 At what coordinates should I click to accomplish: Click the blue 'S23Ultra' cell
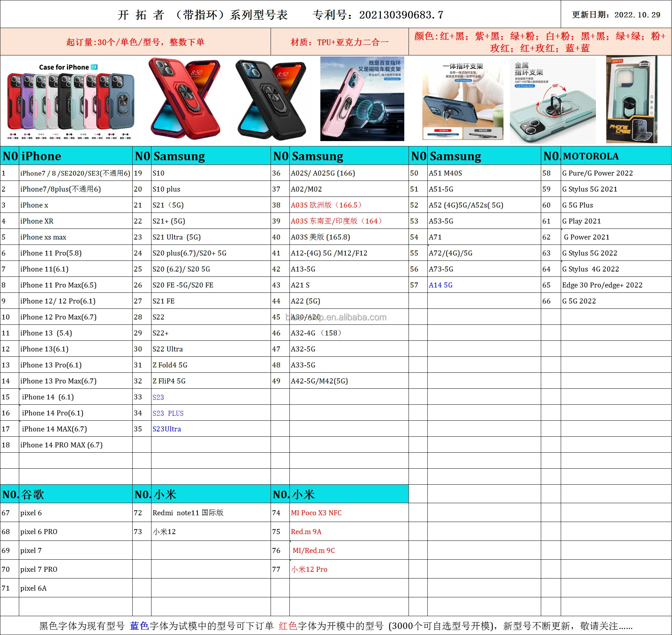211,429
